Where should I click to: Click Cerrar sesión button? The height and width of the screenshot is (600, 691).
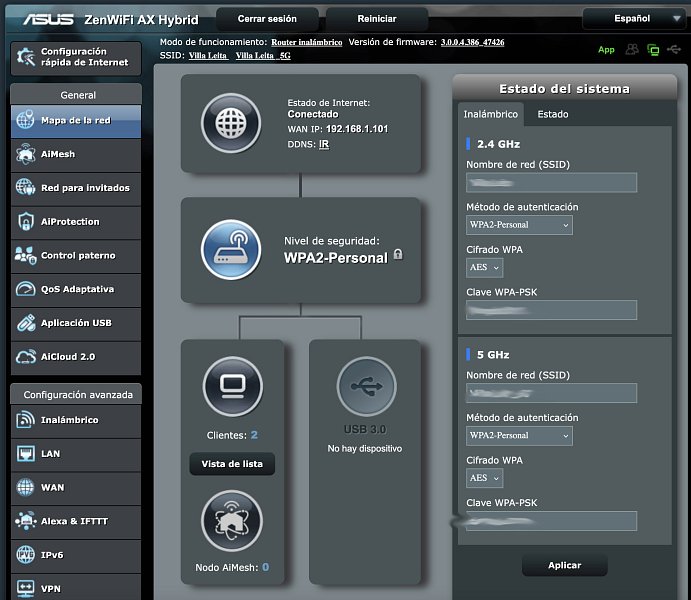[x=267, y=19]
